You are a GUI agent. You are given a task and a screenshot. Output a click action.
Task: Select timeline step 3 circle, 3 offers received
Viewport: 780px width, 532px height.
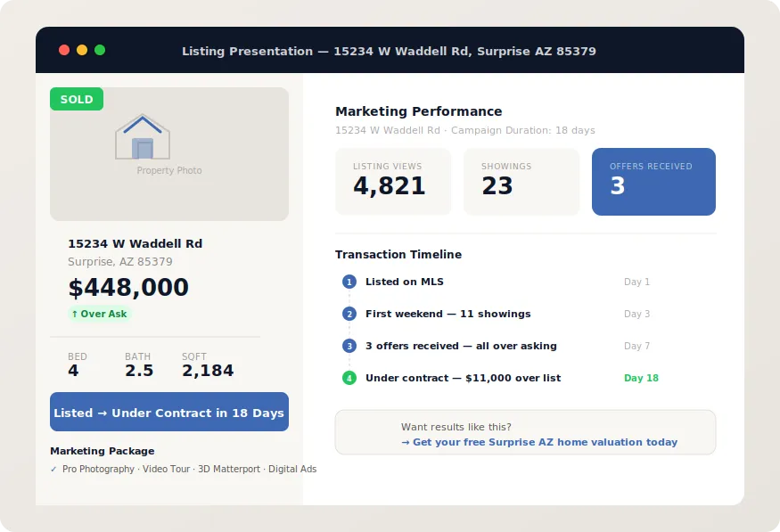click(x=349, y=346)
